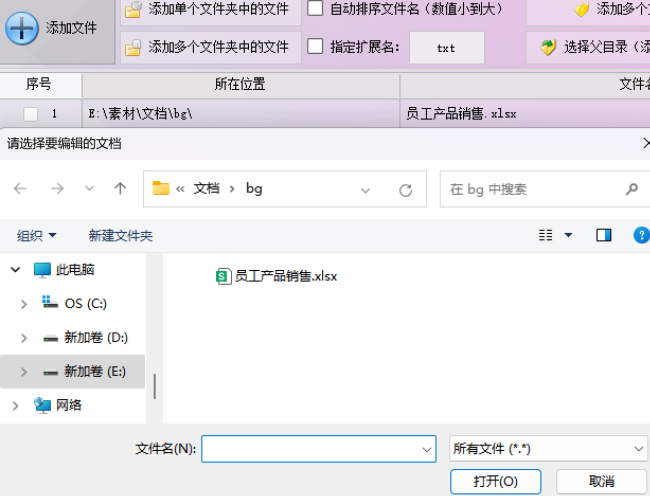Go up one folder level arrow

coord(120,189)
